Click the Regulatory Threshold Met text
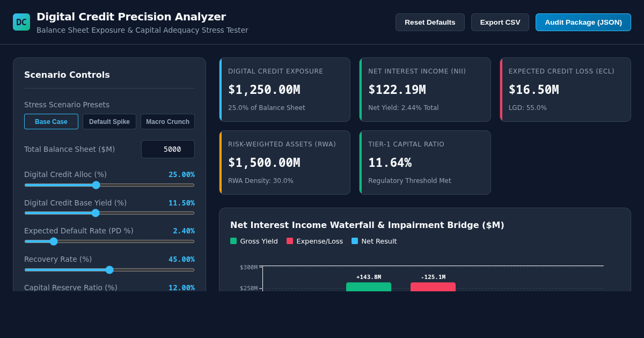 pos(409,181)
